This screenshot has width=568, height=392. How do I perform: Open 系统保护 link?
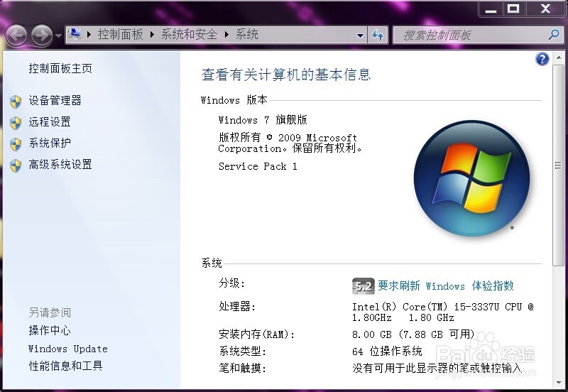point(50,143)
